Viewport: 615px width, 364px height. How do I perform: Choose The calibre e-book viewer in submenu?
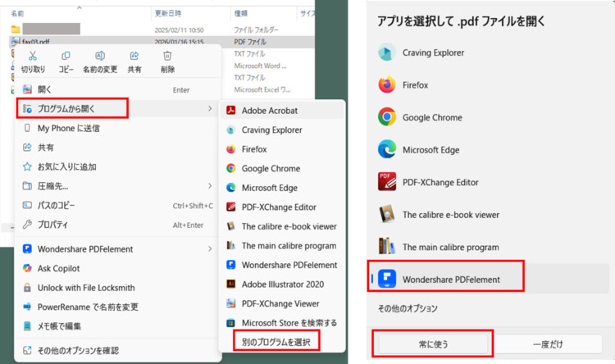(x=282, y=226)
